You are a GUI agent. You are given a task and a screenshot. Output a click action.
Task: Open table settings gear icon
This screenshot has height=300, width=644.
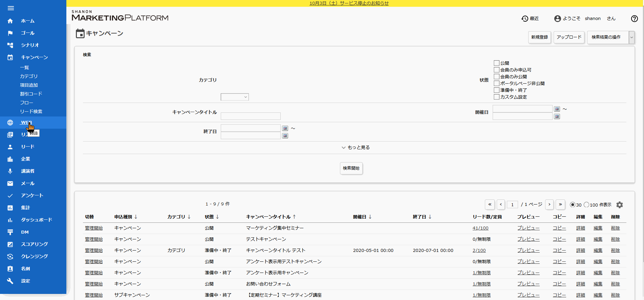pos(620,205)
